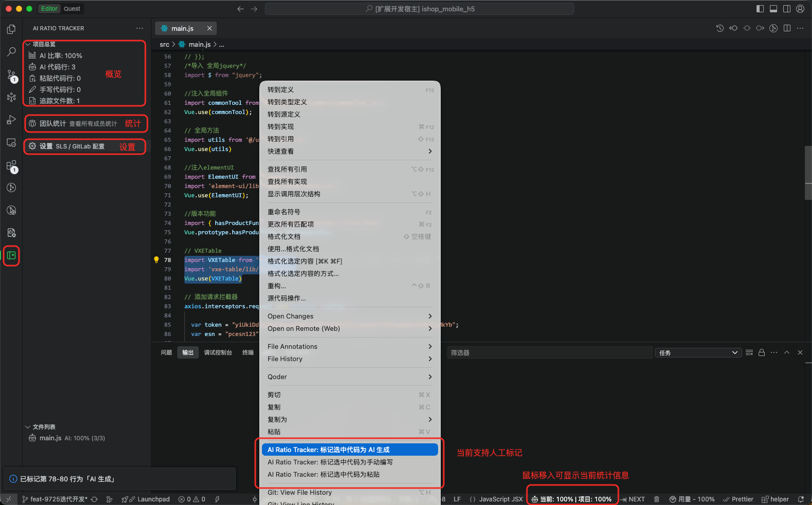The width and height of the screenshot is (812, 505).
Task: Switch to the 调试控制台 panel tab
Action: click(x=218, y=352)
